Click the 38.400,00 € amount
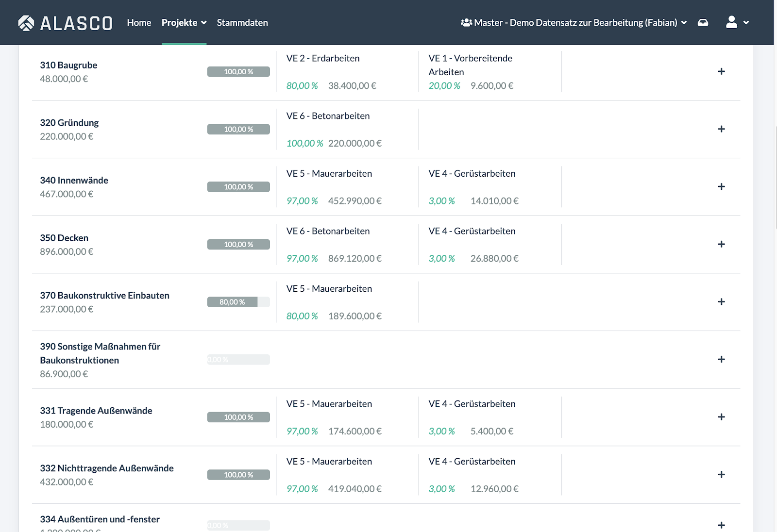 352,86
